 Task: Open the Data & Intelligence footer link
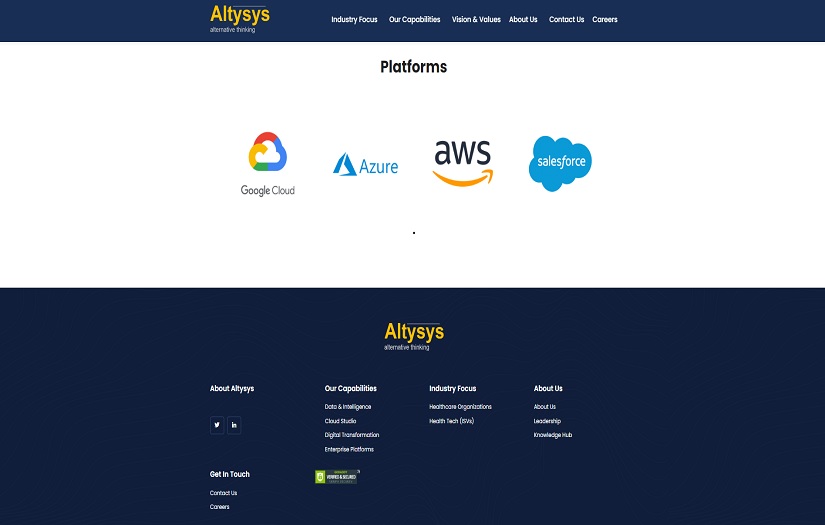click(348, 407)
